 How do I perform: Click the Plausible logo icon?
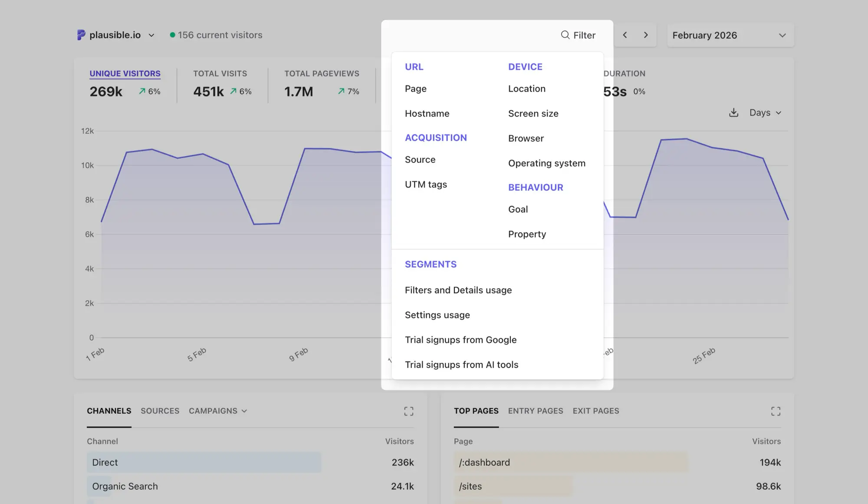(x=81, y=35)
